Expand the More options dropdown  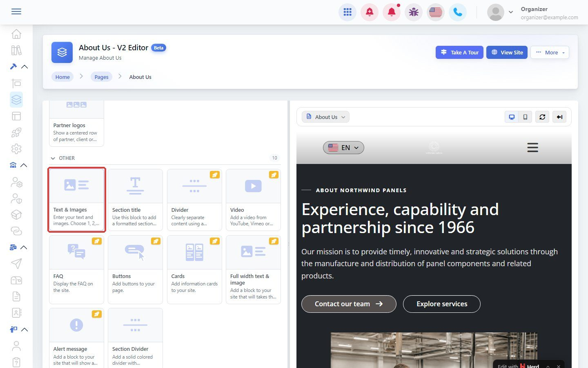550,52
